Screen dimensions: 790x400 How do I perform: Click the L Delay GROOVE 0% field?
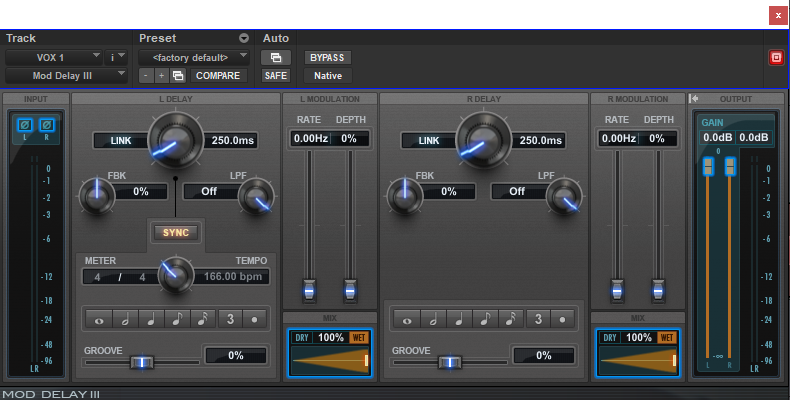point(235,356)
